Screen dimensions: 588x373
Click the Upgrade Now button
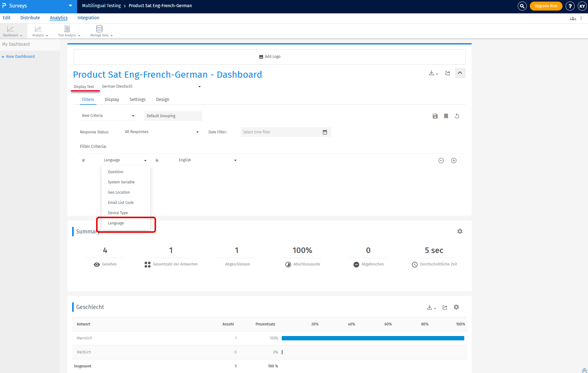(546, 6)
